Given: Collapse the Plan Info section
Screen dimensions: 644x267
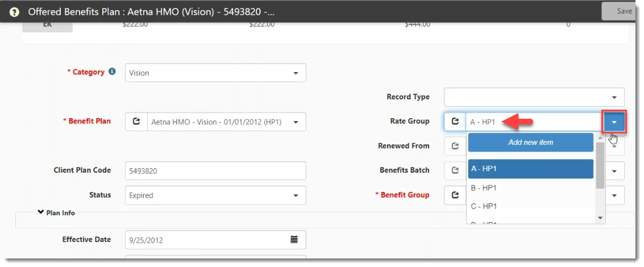Looking at the screenshot, I should point(40,212).
